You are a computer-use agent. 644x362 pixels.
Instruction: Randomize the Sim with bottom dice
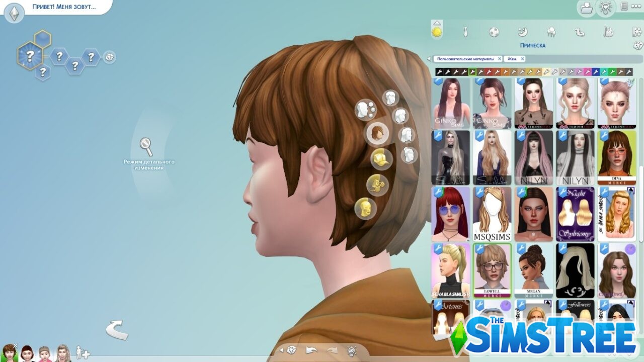point(291,350)
